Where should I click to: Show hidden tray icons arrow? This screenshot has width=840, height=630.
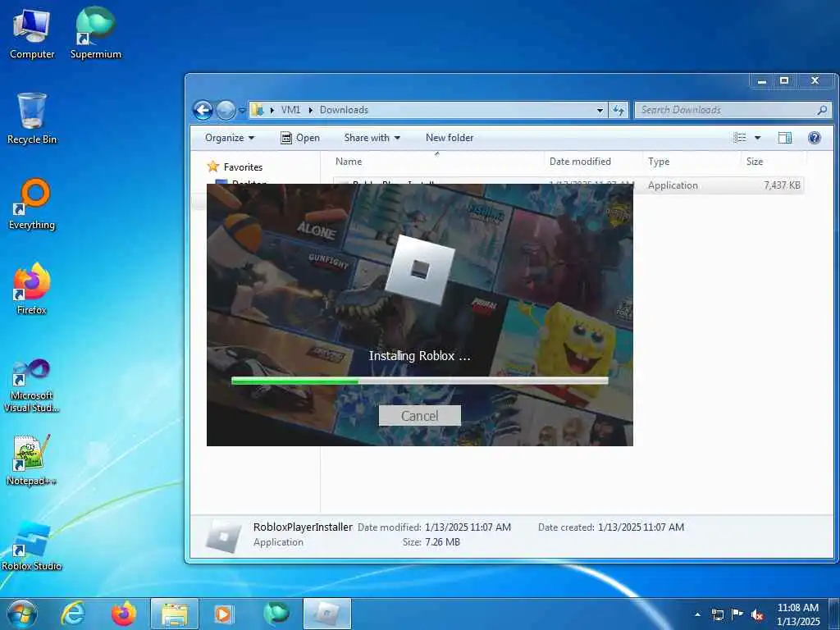697,614
